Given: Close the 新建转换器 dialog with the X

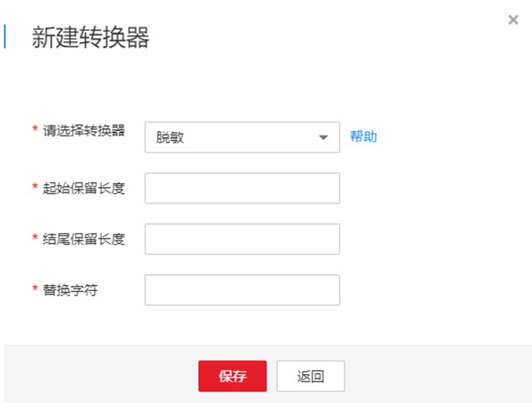Looking at the screenshot, I should (513, 20).
